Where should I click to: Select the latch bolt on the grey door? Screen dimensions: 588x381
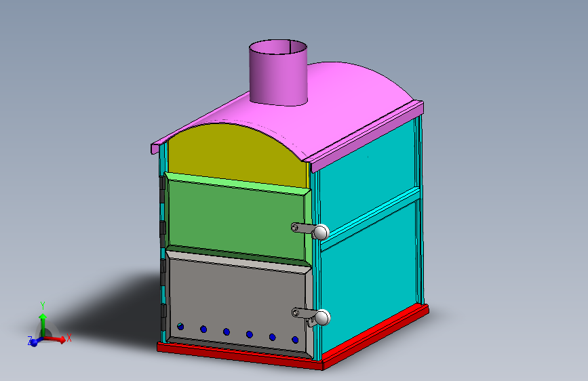click(x=296, y=312)
